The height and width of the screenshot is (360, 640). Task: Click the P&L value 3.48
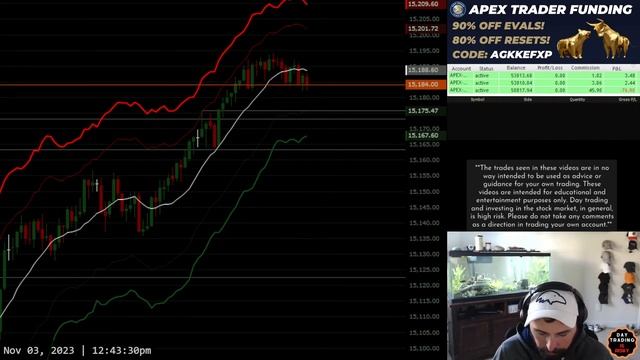pos(630,76)
